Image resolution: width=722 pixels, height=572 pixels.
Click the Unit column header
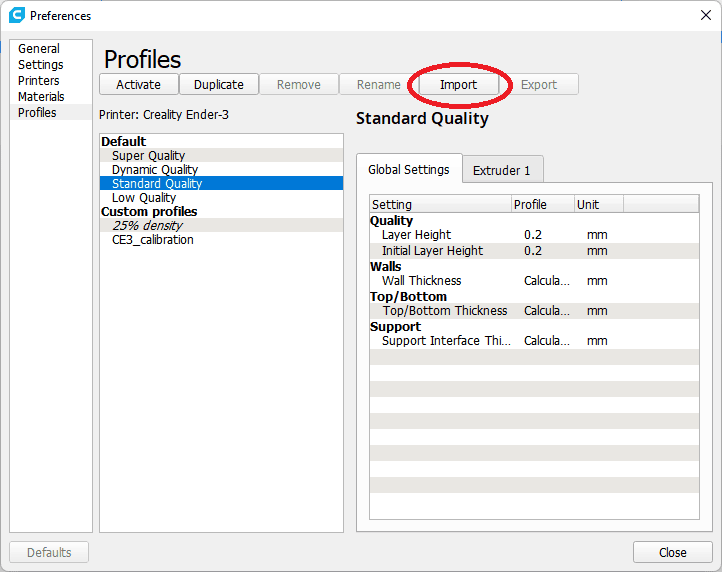point(599,204)
